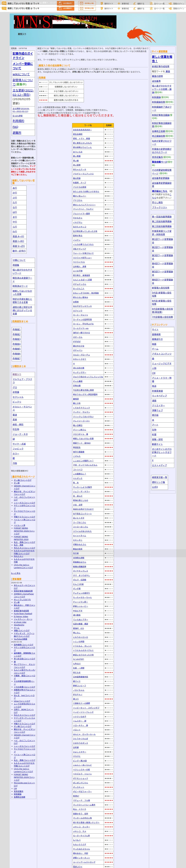Open グリーン姉さん in the word table

80,430
